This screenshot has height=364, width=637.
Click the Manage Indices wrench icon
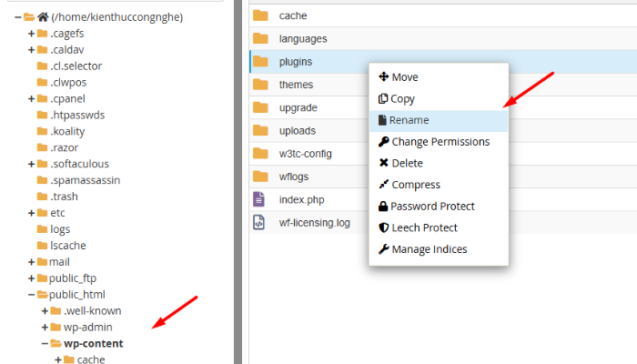click(x=383, y=248)
